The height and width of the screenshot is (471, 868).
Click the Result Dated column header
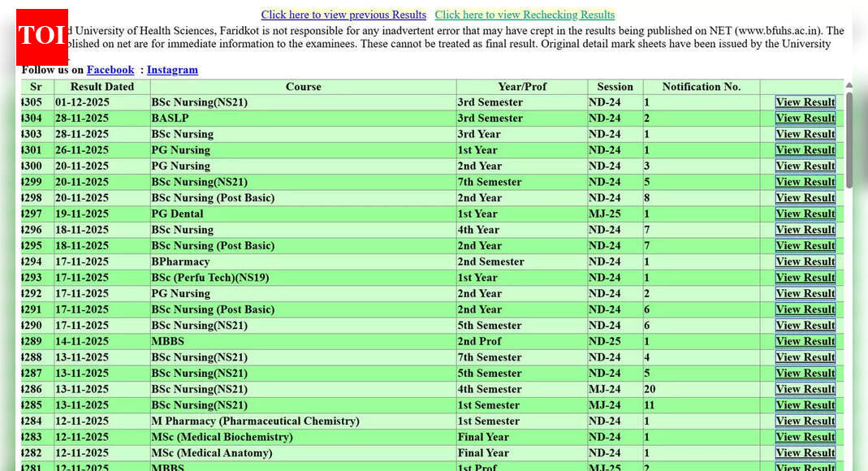point(101,87)
